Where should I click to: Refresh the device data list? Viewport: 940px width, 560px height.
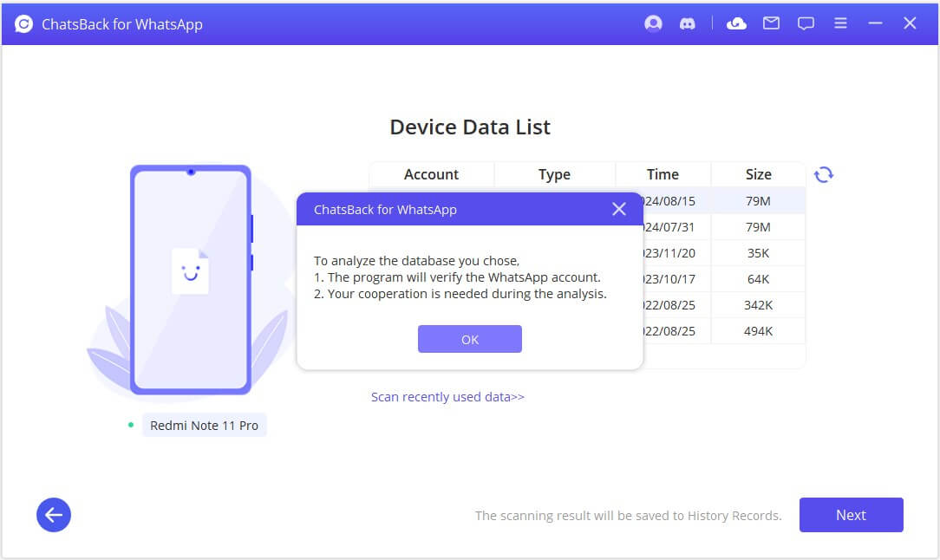click(x=824, y=174)
